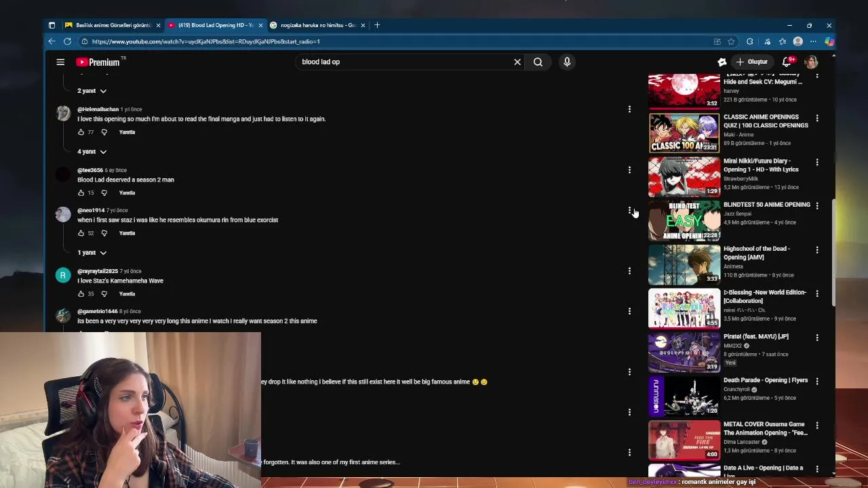Run search with the magnifier button
Screen dimensions: 868x488
point(538,62)
